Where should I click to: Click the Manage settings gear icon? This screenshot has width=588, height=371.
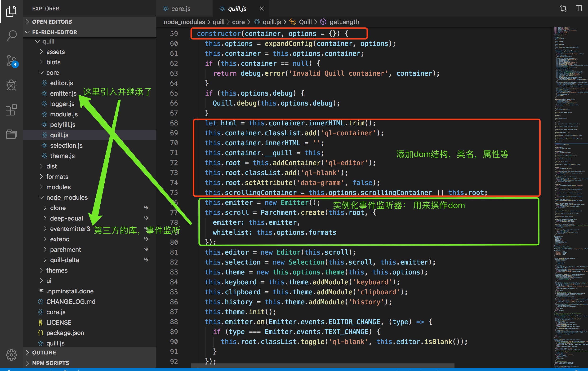coord(11,354)
